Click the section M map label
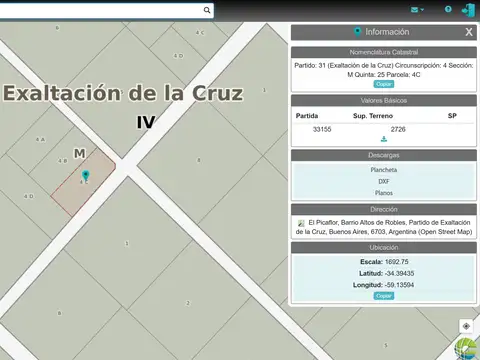Viewport: 480px width, 360px height. 80,154
